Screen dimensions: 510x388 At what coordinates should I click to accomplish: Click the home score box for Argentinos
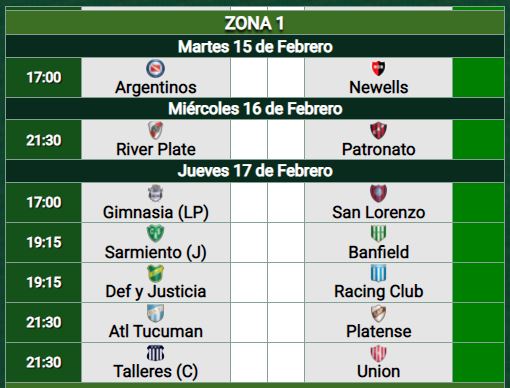point(249,78)
